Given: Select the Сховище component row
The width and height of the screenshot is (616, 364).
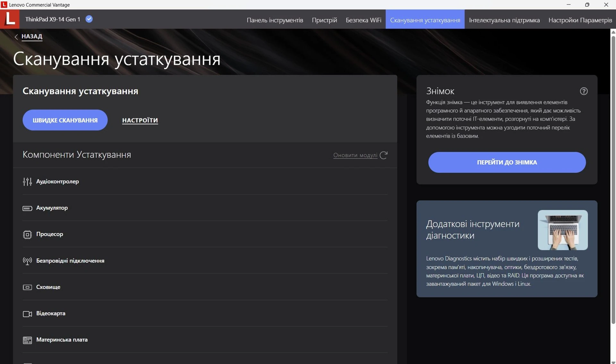Looking at the screenshot, I should [205, 287].
